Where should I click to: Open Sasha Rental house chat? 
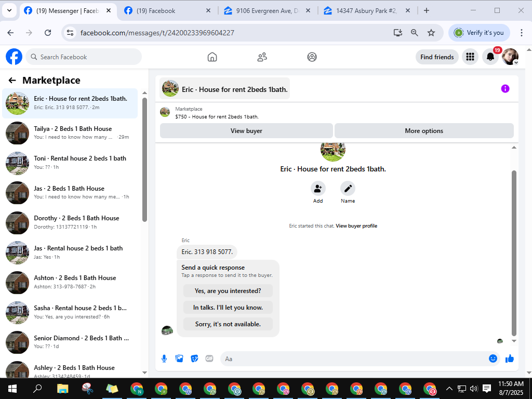pos(70,312)
